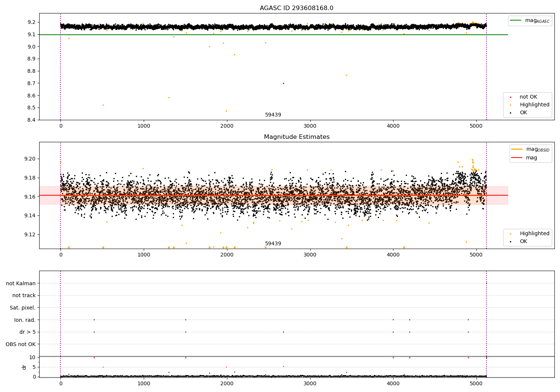Click the 1000 x-axis tick of middle plot
This screenshot has width=560, height=392.
pyautogui.click(x=144, y=255)
